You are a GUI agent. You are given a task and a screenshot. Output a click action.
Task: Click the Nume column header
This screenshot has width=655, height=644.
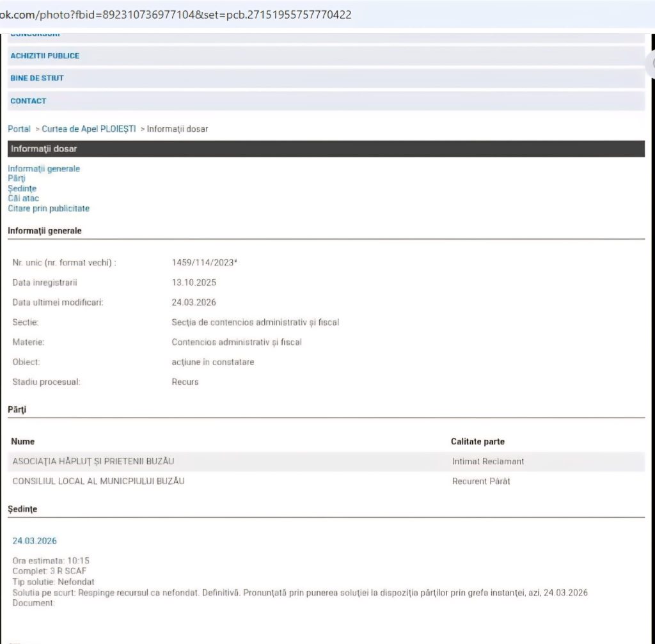point(23,441)
